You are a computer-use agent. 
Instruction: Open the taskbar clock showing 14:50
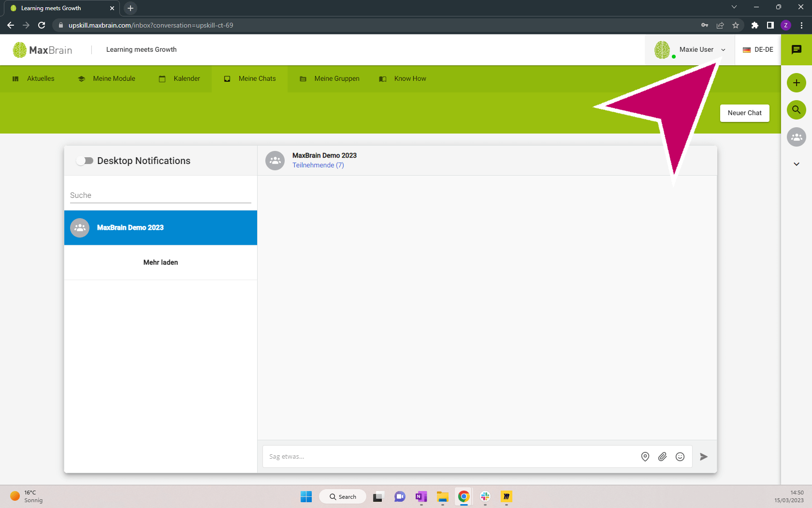789,497
